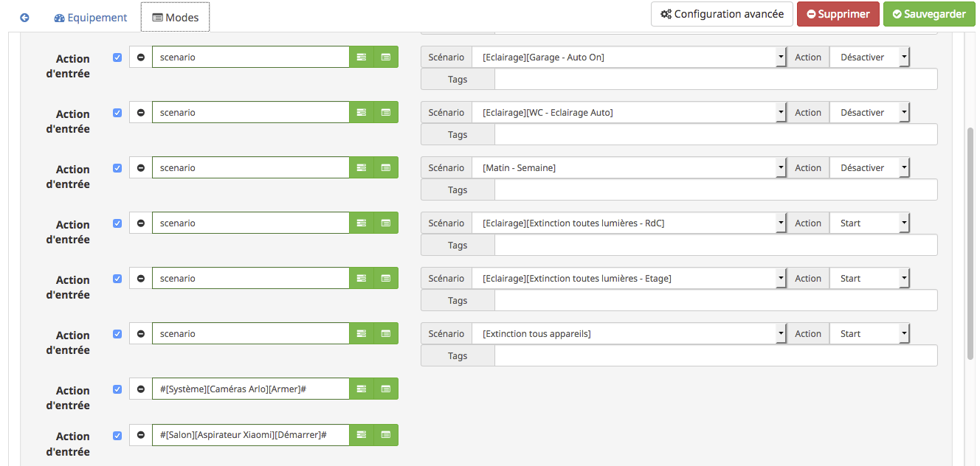Delete the Extinction toutes lumières - RdC action
The width and height of the screenshot is (980, 466).
click(x=141, y=223)
